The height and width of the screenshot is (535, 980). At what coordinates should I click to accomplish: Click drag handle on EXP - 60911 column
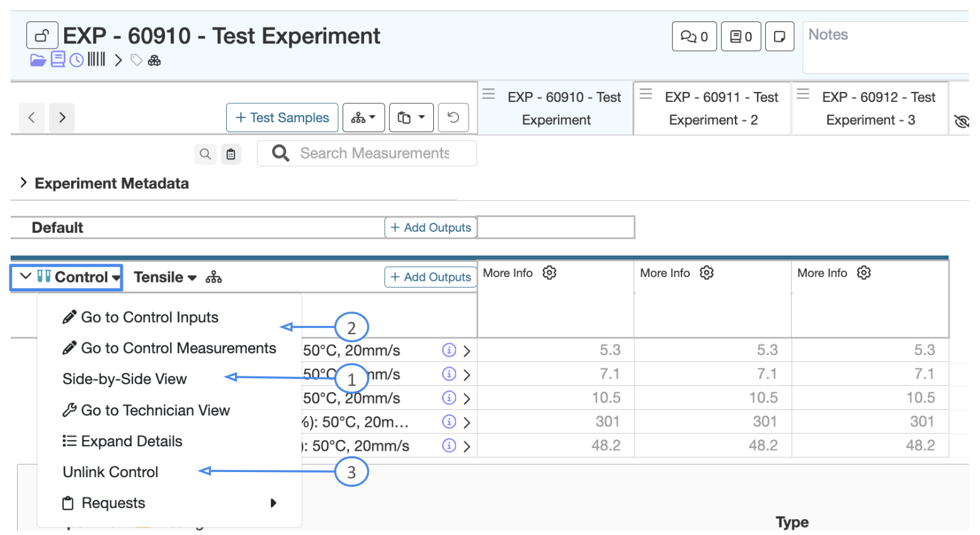[x=646, y=94]
